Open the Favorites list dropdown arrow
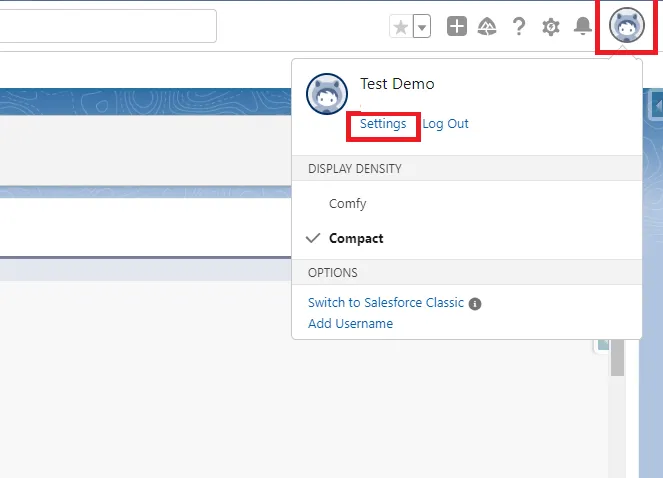The image size is (663, 478). pyautogui.click(x=422, y=27)
